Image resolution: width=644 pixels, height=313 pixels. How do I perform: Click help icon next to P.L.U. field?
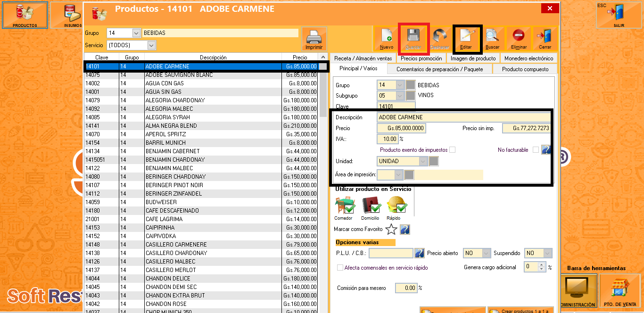[x=420, y=253]
